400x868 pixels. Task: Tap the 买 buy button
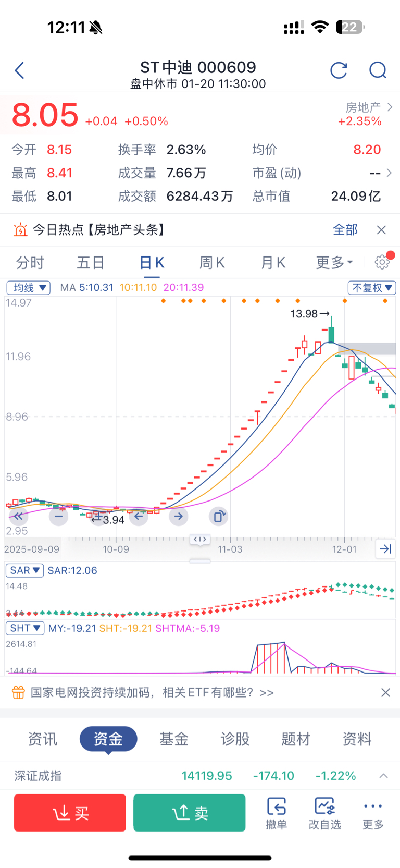pyautogui.click(x=70, y=813)
